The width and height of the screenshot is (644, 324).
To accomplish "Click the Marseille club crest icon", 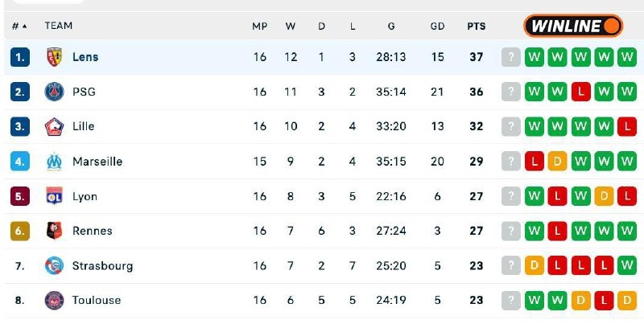I will click(x=54, y=161).
